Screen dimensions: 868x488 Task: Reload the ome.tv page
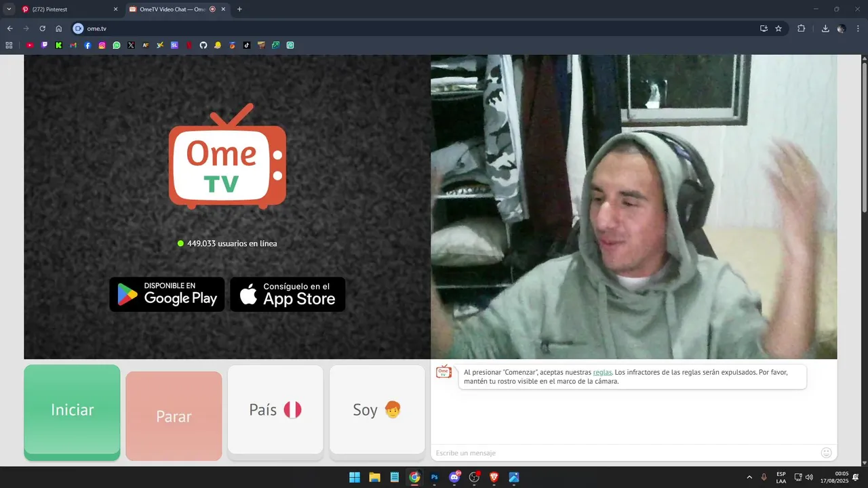pos(42,28)
